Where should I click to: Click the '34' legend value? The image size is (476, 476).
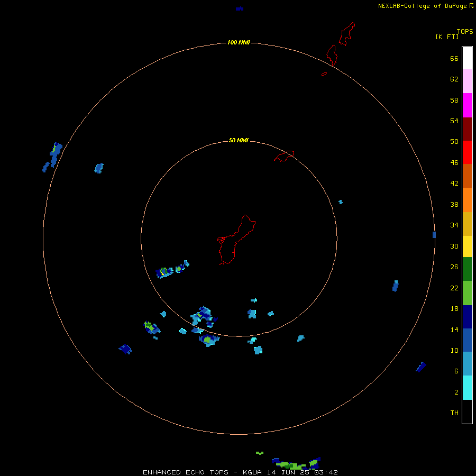click(454, 225)
